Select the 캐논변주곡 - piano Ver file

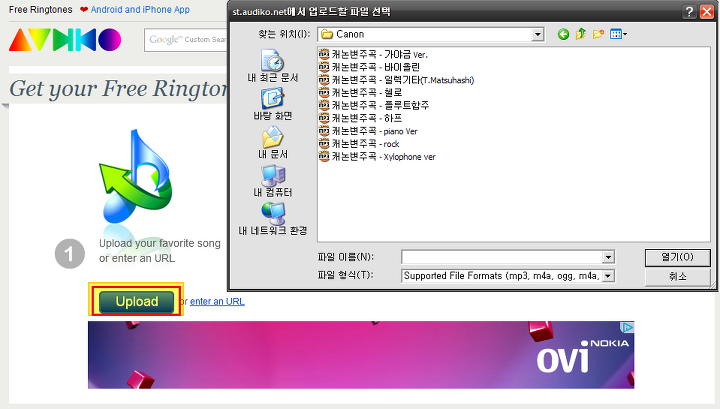(x=368, y=131)
